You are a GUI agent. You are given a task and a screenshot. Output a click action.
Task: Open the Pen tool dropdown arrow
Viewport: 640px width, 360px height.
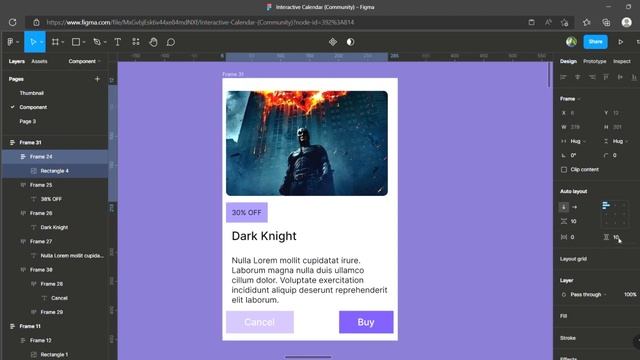(105, 42)
